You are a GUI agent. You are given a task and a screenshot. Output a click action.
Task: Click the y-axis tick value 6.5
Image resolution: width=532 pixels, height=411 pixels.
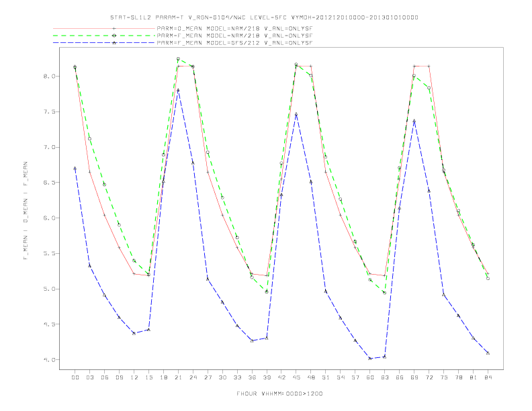point(49,183)
